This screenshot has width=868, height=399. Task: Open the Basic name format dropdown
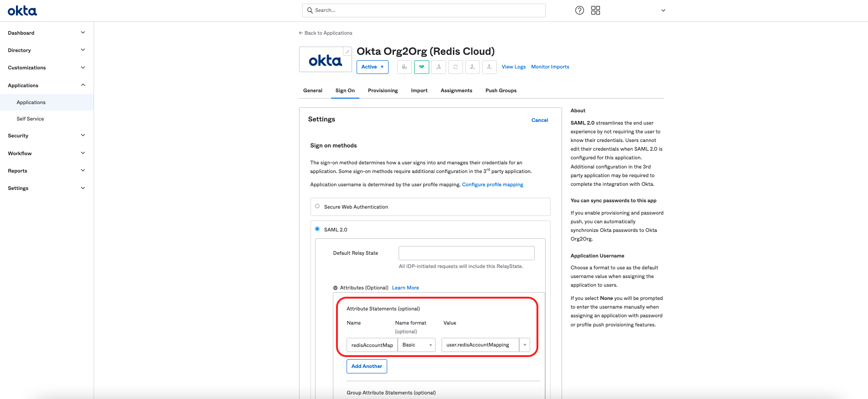pyautogui.click(x=416, y=345)
